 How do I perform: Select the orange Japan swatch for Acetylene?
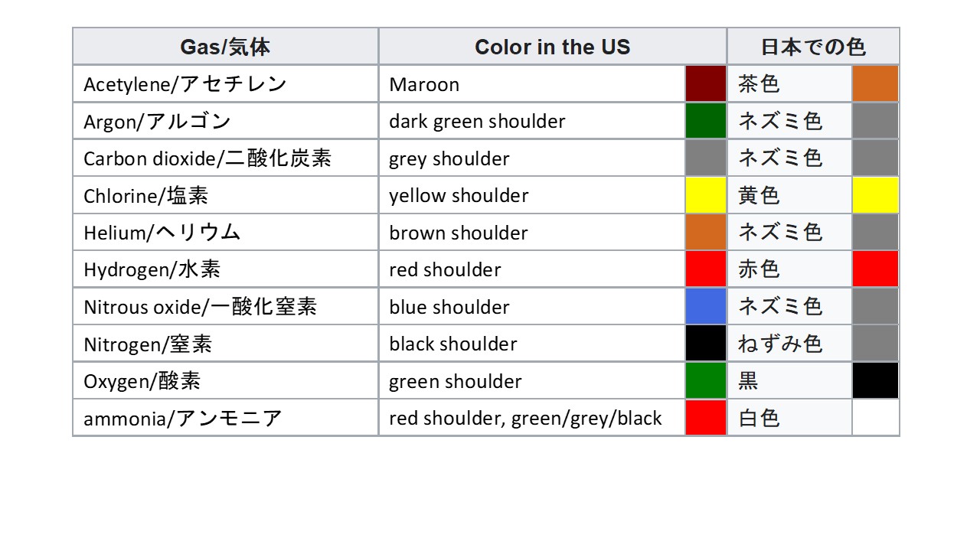[875, 83]
